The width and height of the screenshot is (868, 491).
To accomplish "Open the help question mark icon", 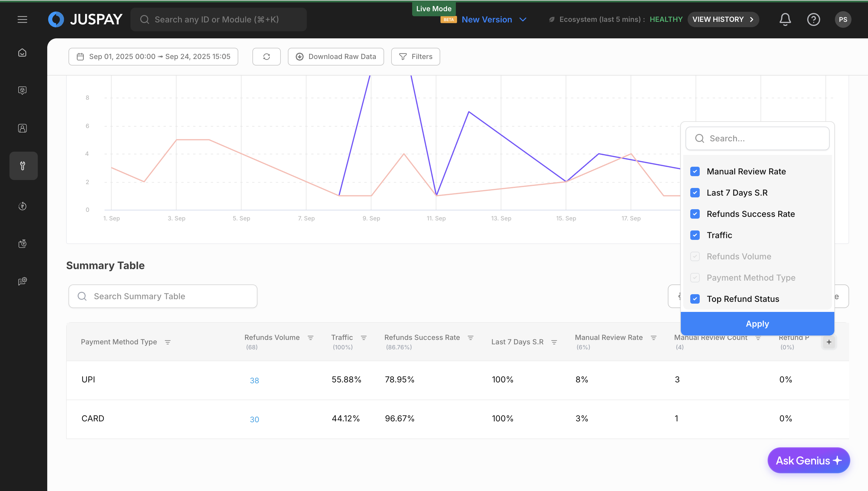I will click(813, 19).
